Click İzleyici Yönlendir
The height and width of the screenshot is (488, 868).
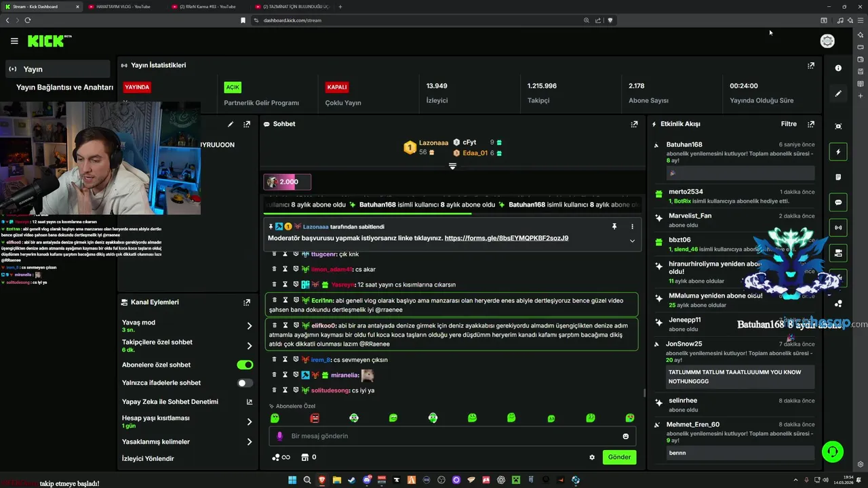[x=148, y=459]
